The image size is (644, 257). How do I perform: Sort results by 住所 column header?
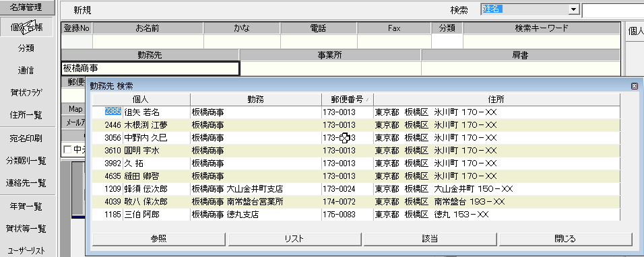tap(496, 99)
